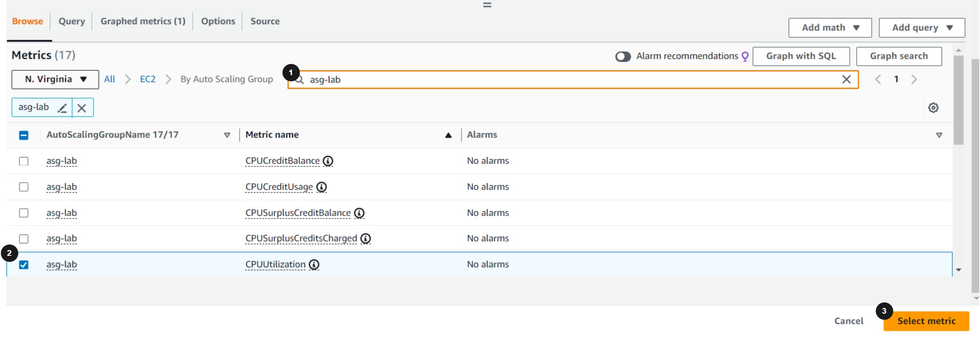This screenshot has width=980, height=338.
Task: Open the Source tab
Action: tap(265, 21)
